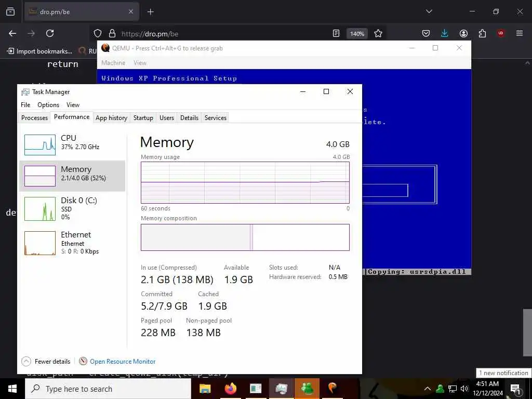Open Task Manager Options menu
This screenshot has height=399, width=532.
[x=48, y=105]
